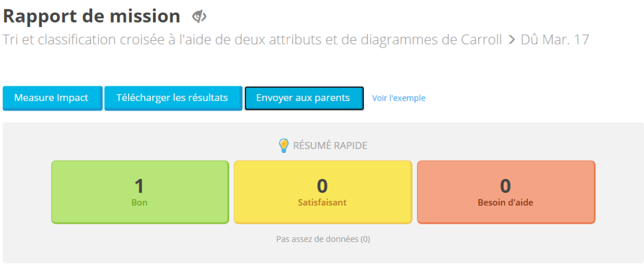This screenshot has width=644, height=264.
Task: Click the Rapport de mission heading
Action: coord(92,17)
